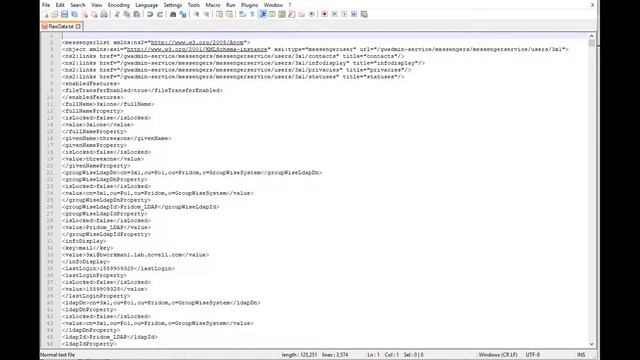The width and height of the screenshot is (640, 360).
Task: Open the Window menu
Action: 273,5
